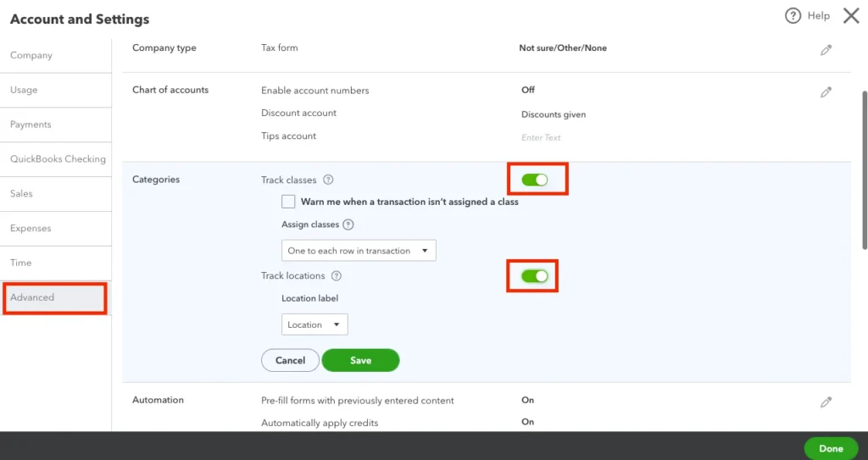Click the green Done button
This screenshot has width=868, height=460.
click(831, 448)
